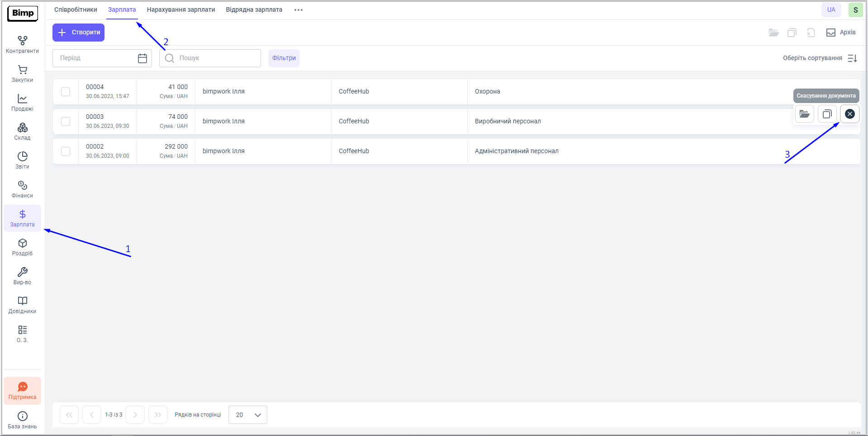Open the sorting selection dropdown
The height and width of the screenshot is (436, 868).
820,58
